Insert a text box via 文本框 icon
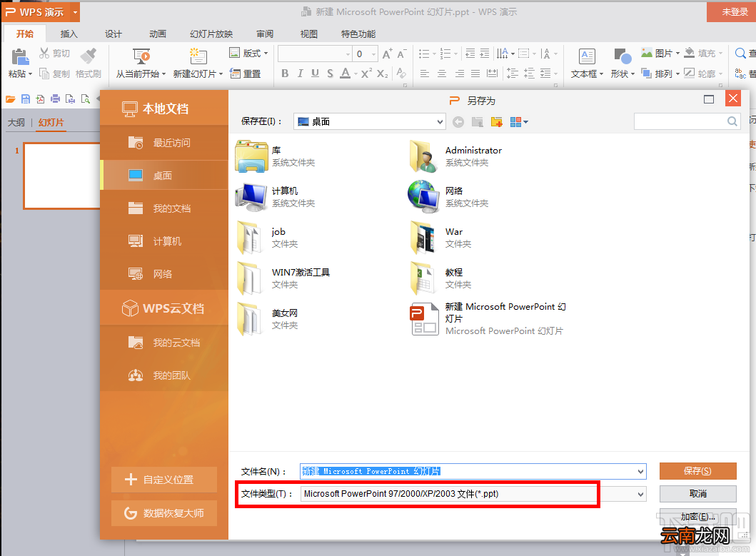The image size is (756, 556). (587, 56)
